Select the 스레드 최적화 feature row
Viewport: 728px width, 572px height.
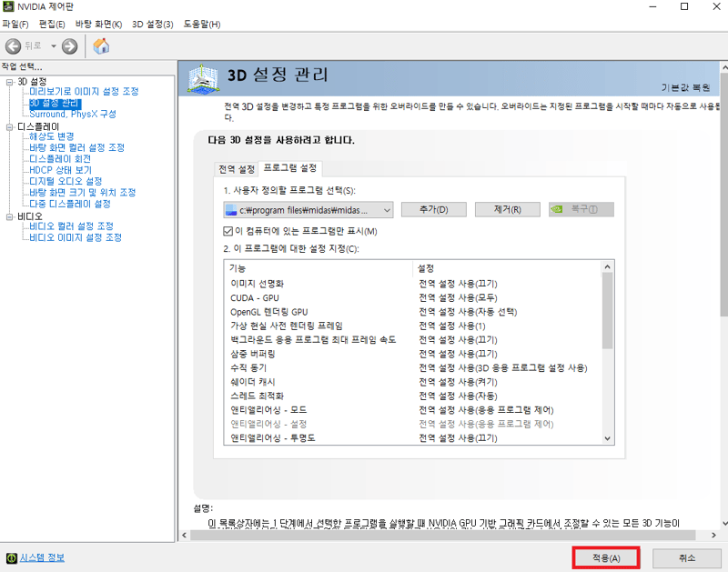click(413, 396)
